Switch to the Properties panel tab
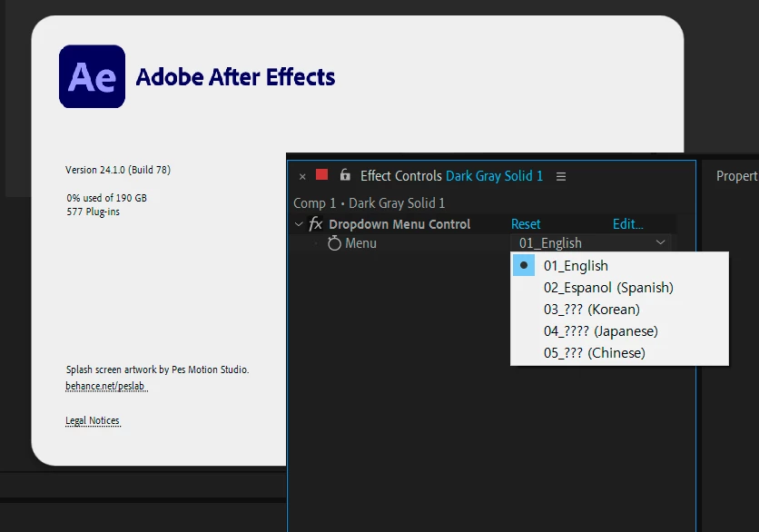 [736, 176]
